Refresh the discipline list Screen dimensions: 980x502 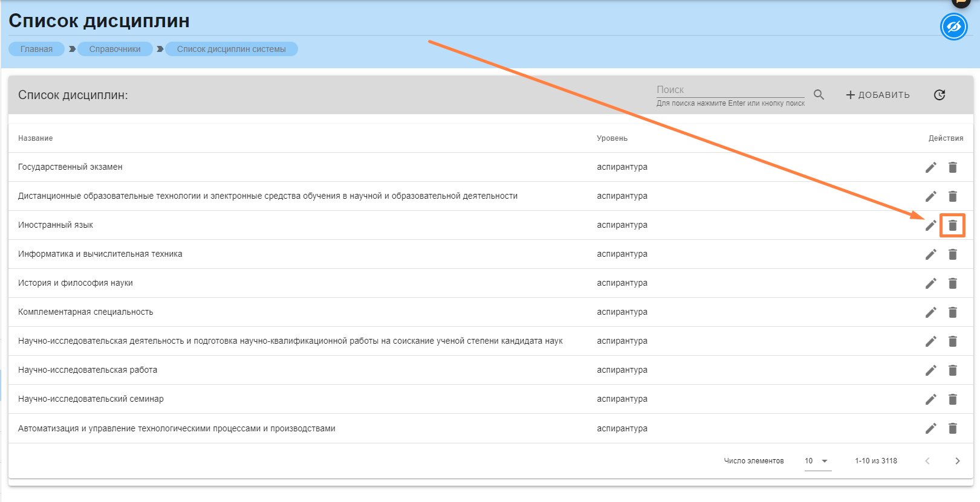click(x=939, y=95)
